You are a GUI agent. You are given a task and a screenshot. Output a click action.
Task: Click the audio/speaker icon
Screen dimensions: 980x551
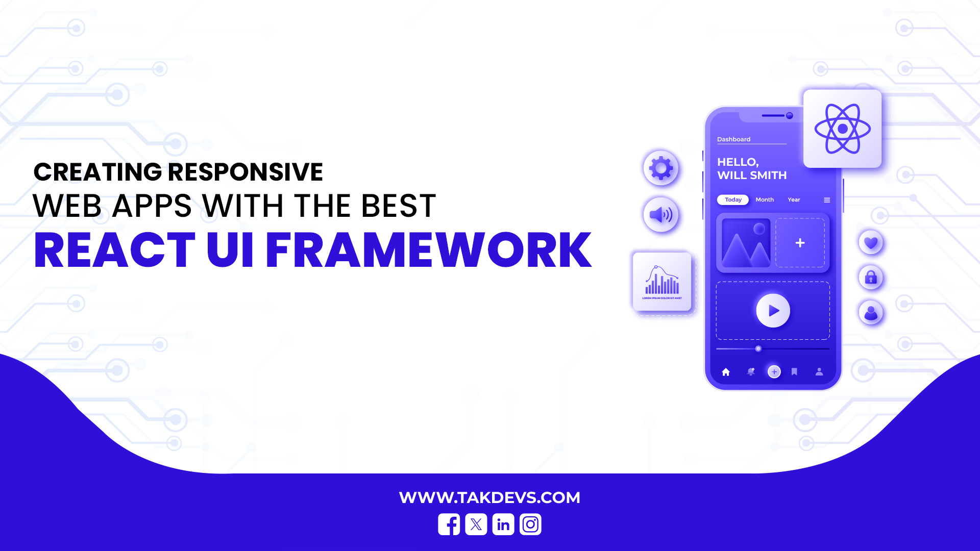[660, 214]
